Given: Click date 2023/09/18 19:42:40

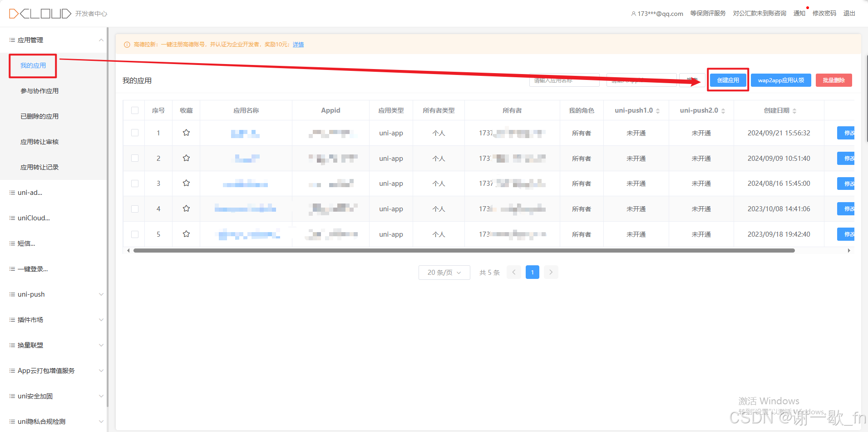Looking at the screenshot, I should [x=779, y=234].
